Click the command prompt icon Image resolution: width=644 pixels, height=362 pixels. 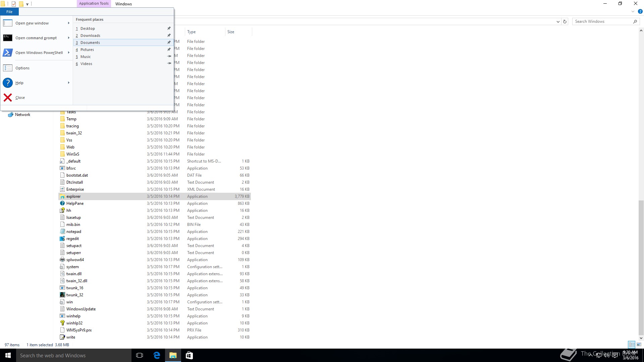point(8,38)
